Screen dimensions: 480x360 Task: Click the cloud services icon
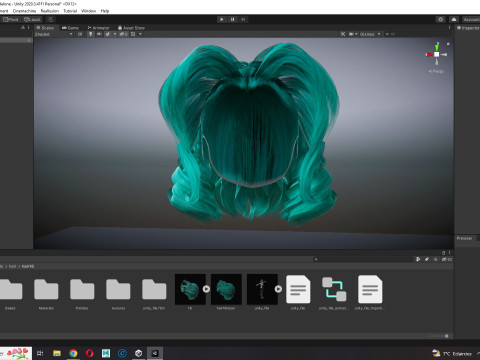pos(454,19)
